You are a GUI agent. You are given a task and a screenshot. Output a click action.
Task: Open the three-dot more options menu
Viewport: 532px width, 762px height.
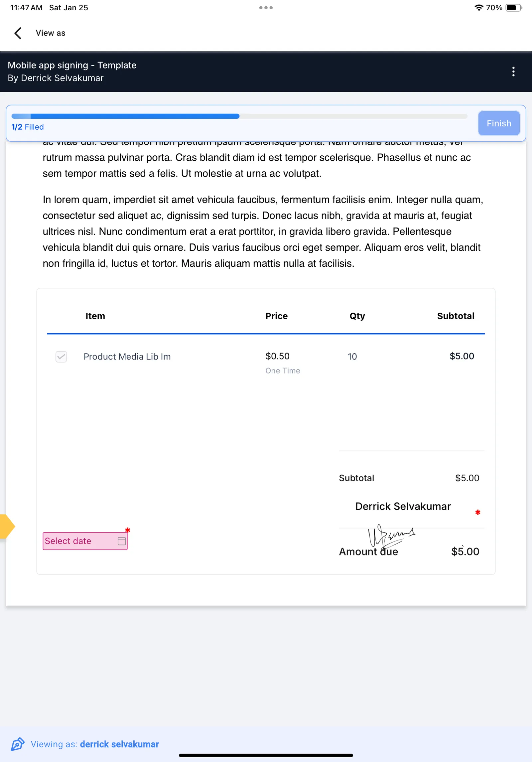513,72
